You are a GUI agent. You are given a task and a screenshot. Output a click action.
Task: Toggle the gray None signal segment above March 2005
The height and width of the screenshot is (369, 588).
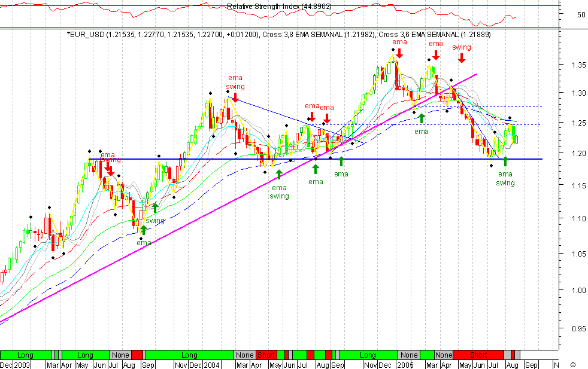pyautogui.click(x=444, y=355)
